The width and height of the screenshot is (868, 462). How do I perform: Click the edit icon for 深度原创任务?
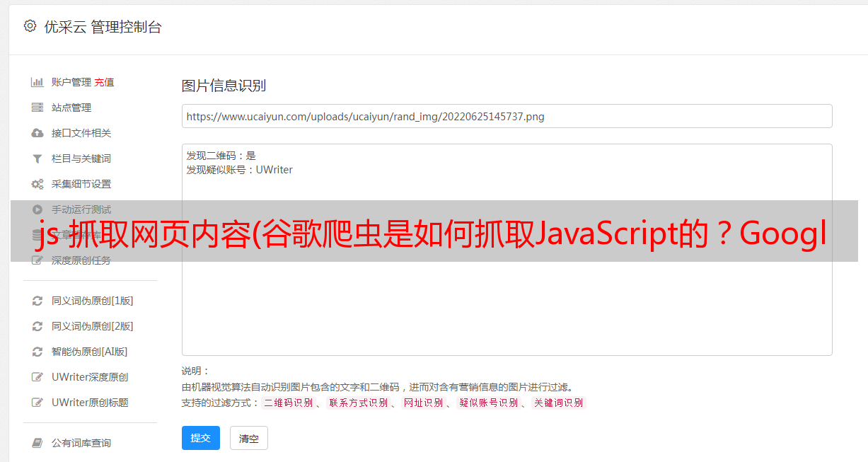tap(37, 260)
